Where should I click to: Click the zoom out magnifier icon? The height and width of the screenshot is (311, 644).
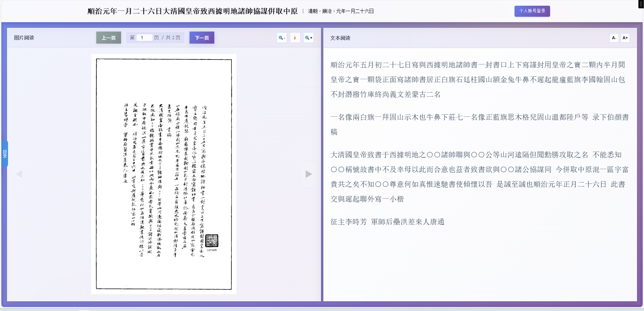tap(281, 38)
